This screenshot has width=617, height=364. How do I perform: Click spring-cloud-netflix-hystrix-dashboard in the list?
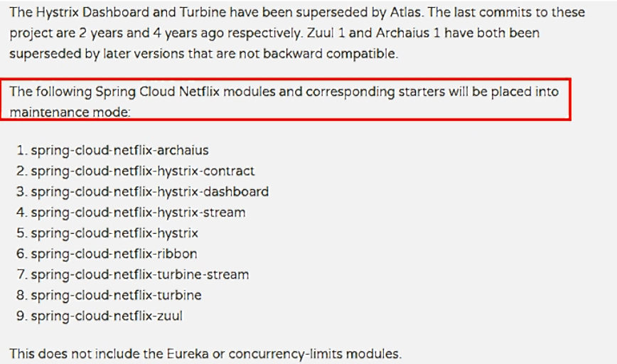[x=149, y=192]
